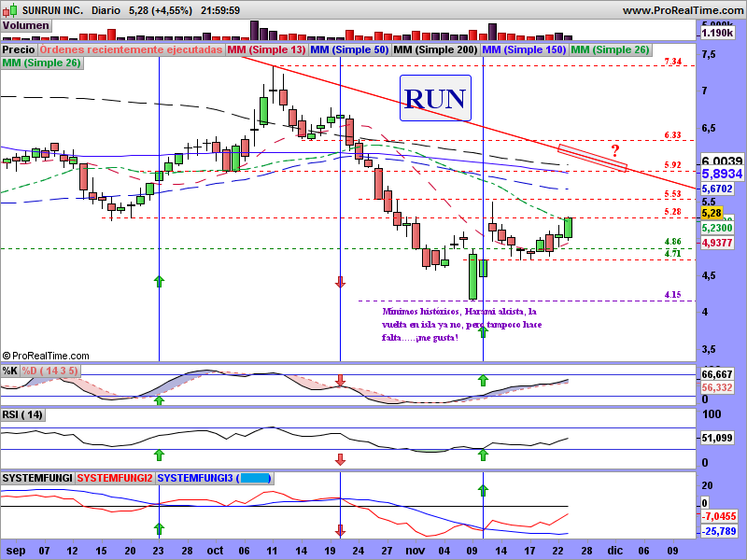Image resolution: width=747 pixels, height=560 pixels.
Task: Click the 5,28 (+4,55%) quote text
Action: click(161, 10)
